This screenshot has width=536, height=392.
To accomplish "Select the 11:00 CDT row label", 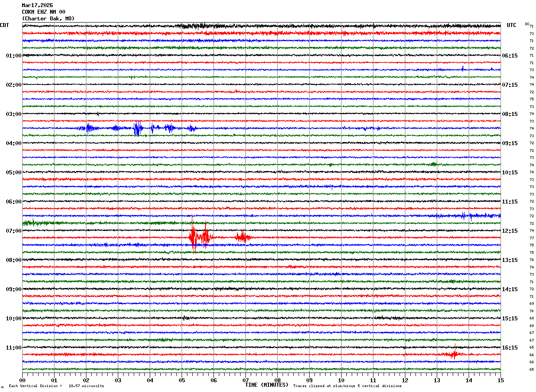I will point(14,348).
